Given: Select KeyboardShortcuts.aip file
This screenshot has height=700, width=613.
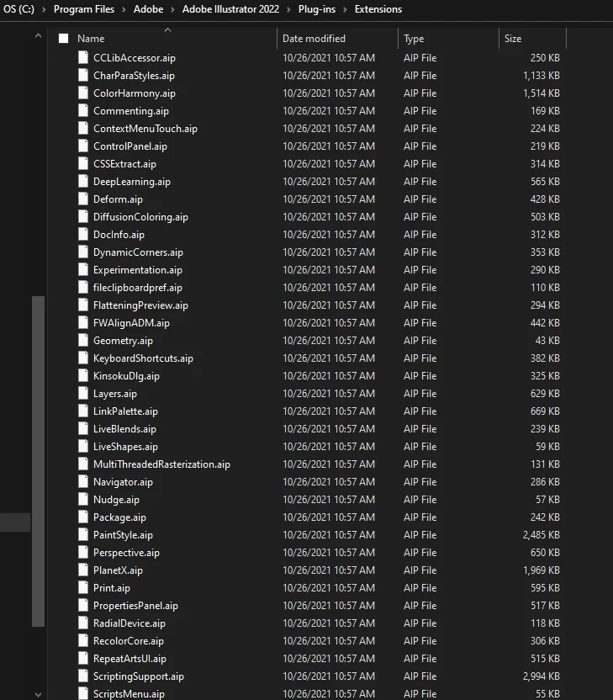Looking at the screenshot, I should tap(143, 358).
